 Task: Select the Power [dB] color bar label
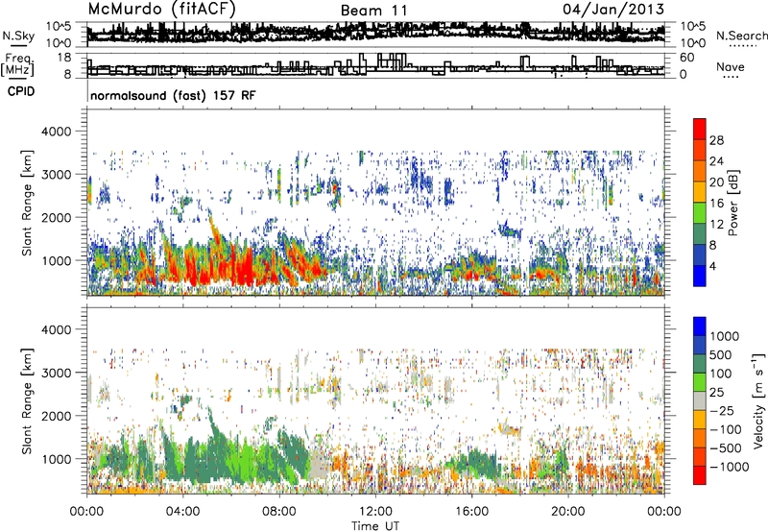[733, 203]
